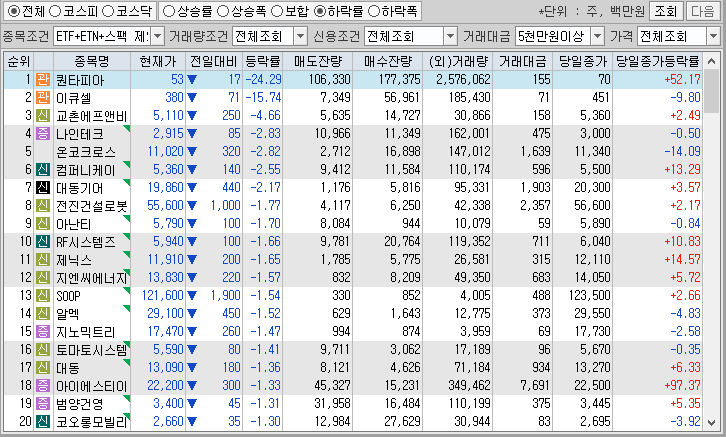Click the 다음 next button
This screenshot has width=726, height=437.
coord(702,11)
